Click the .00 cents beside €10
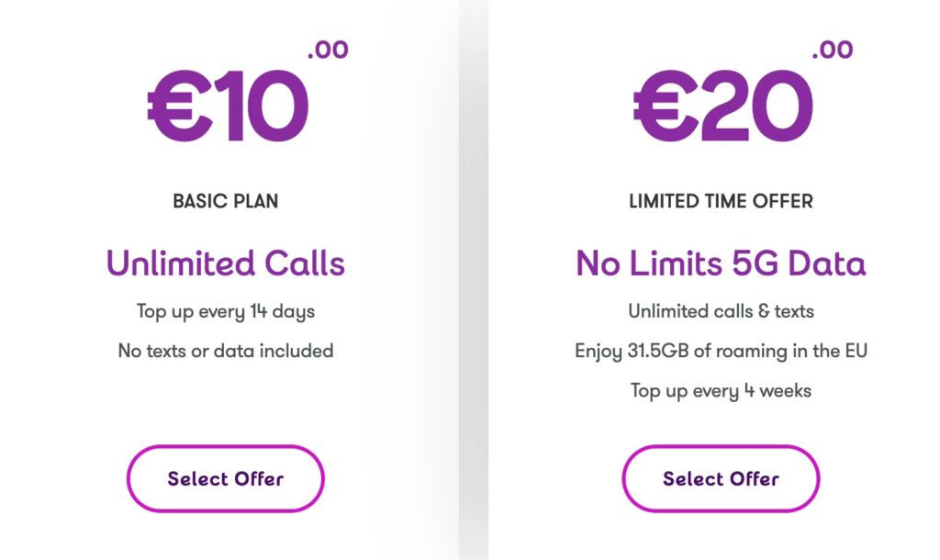Screen dimensions: 940x560 pos(328,50)
